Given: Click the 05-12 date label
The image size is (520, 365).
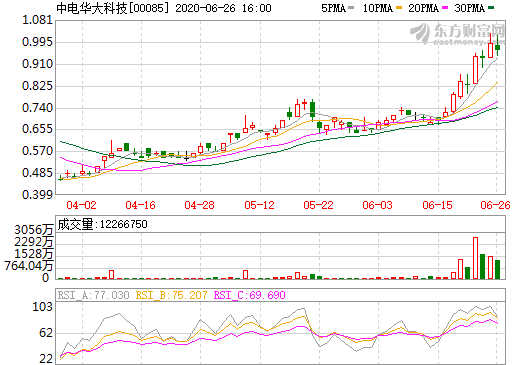Looking at the screenshot, I should click(259, 205).
